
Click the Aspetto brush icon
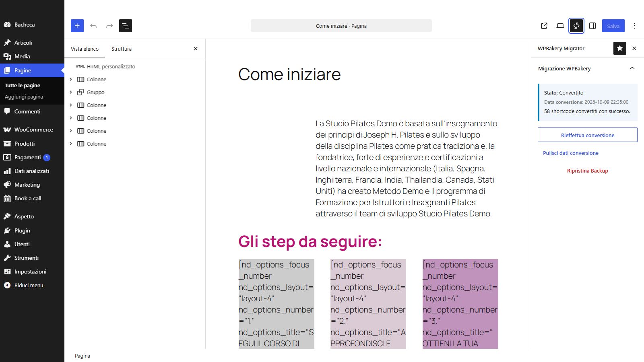coord(7,216)
